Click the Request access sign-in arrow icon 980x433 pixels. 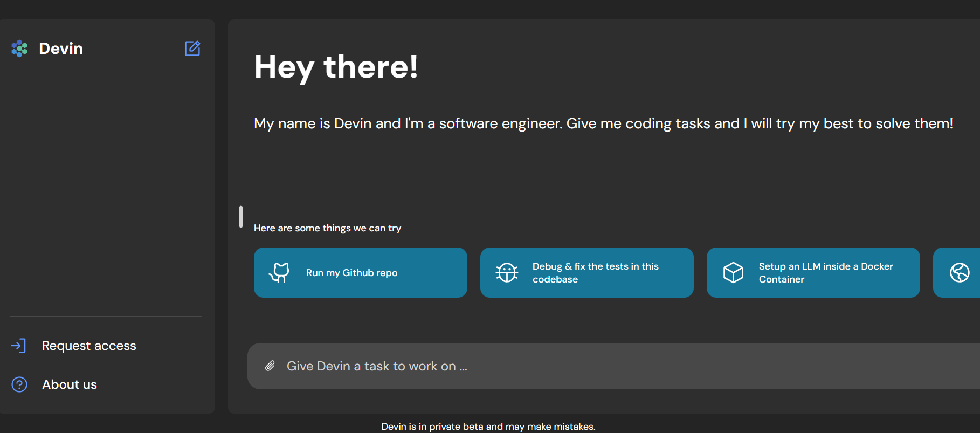(x=19, y=346)
